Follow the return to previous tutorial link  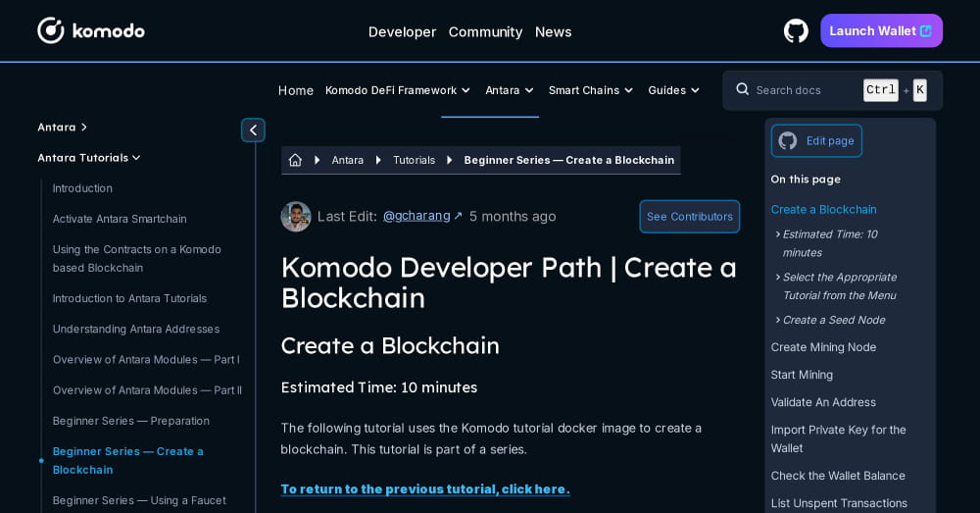(x=425, y=489)
